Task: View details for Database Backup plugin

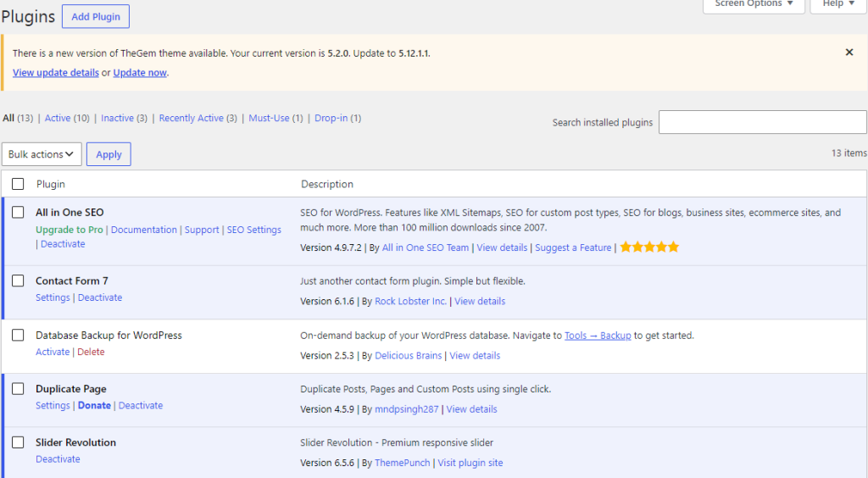Action: [475, 356]
